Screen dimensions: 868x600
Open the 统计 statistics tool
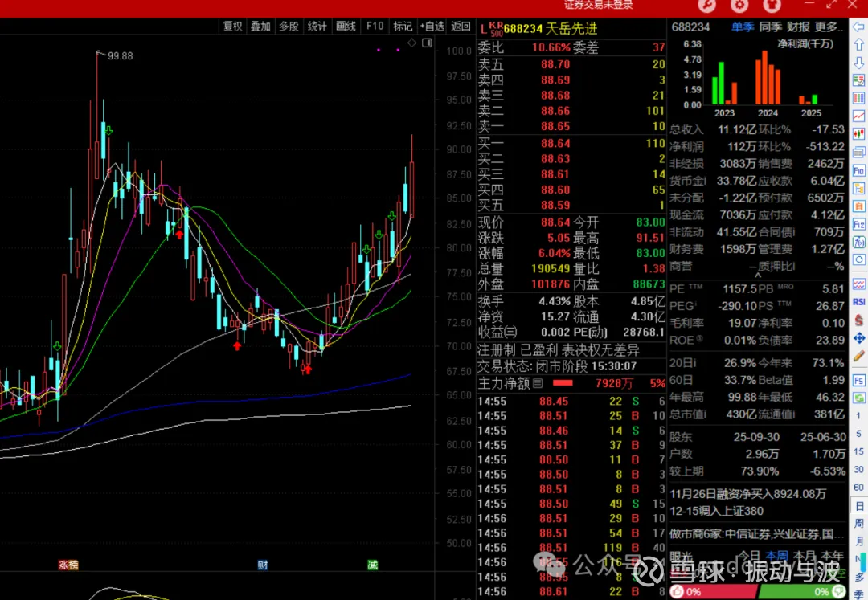pos(317,26)
